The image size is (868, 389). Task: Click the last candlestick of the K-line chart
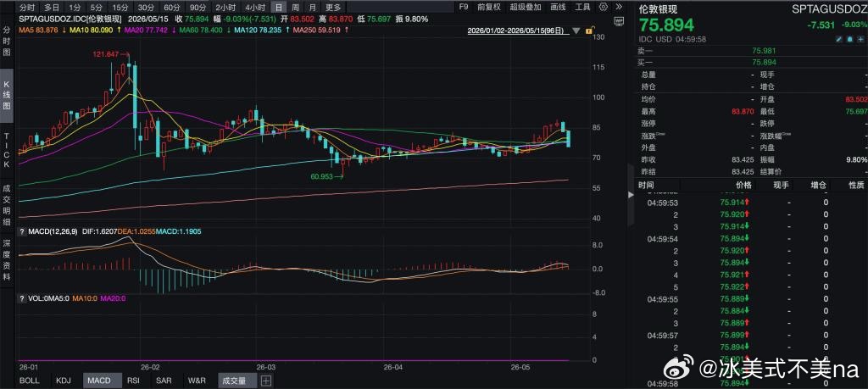(569, 138)
